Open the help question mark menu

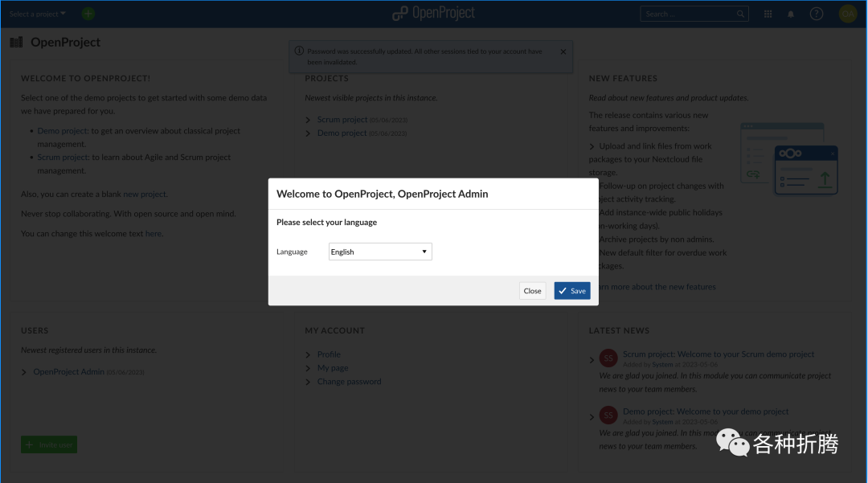(x=817, y=14)
